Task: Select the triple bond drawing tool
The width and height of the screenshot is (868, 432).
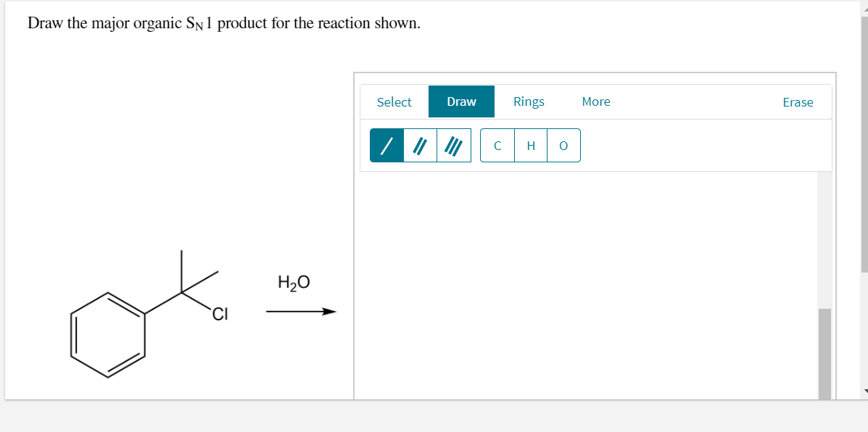Action: coord(452,145)
